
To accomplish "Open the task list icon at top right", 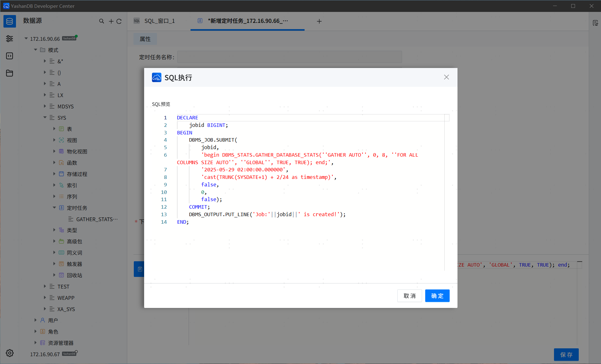I will (x=595, y=23).
